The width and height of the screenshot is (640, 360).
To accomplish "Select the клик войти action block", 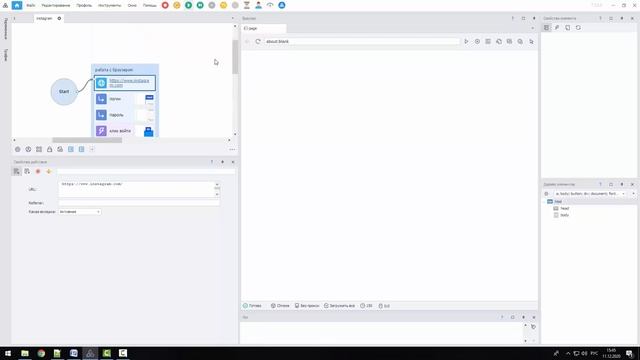I will point(124,131).
